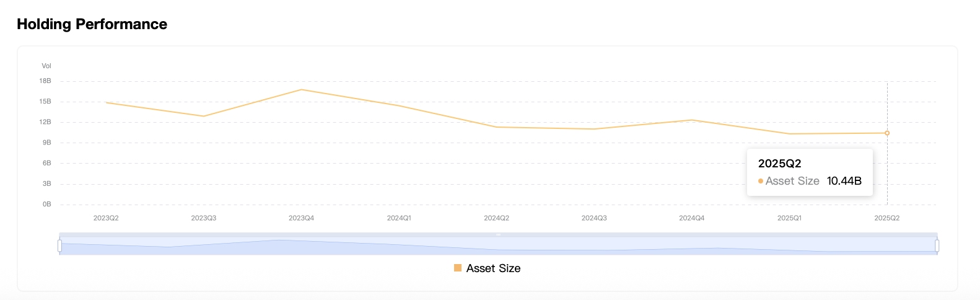The width and height of the screenshot is (980, 300).
Task: Click the 2025Q2 x-axis label
Action: coord(886,218)
